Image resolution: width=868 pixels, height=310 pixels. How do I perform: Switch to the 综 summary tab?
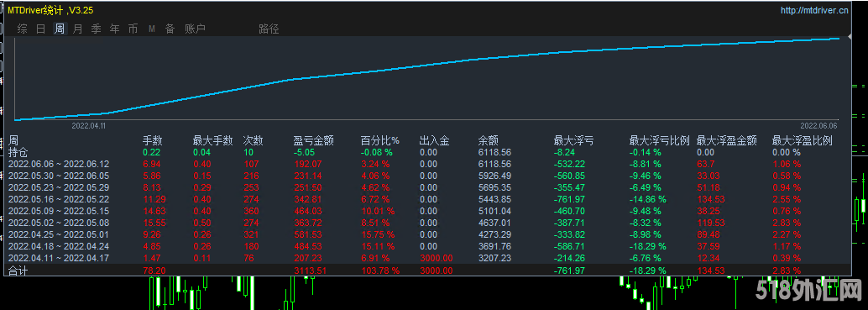(x=22, y=29)
